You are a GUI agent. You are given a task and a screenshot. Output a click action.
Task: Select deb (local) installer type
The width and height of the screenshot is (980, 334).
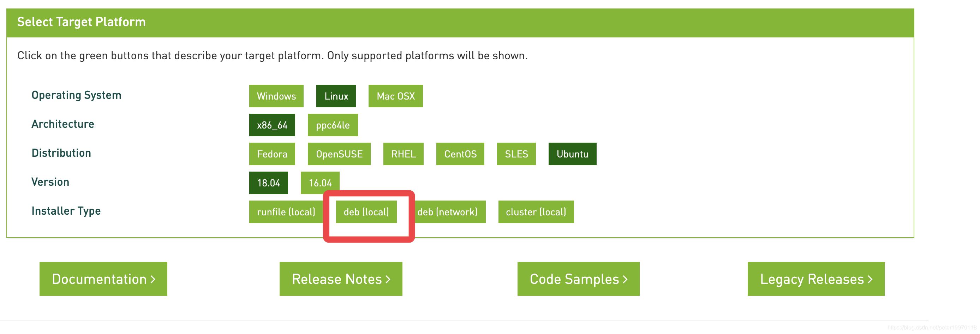[x=366, y=212]
